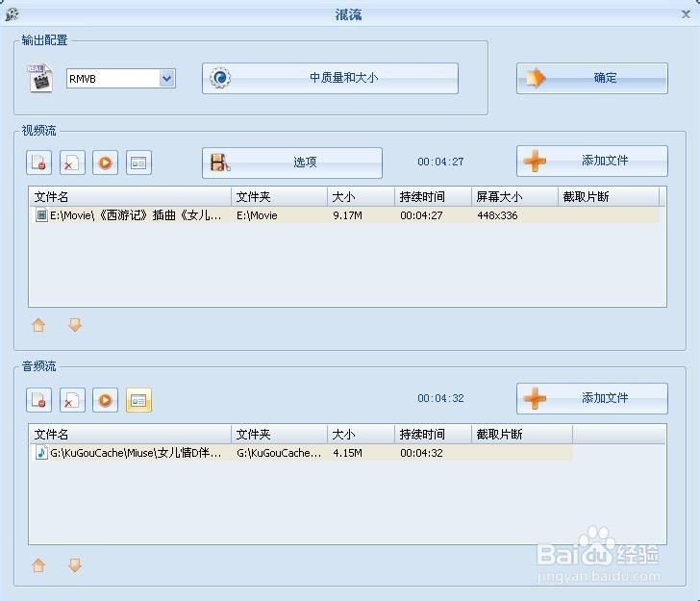Viewport: 700px width, 601px height.
Task: Select the G:\KuGouCache\Miuse\女儿情 audio row
Action: (301, 453)
